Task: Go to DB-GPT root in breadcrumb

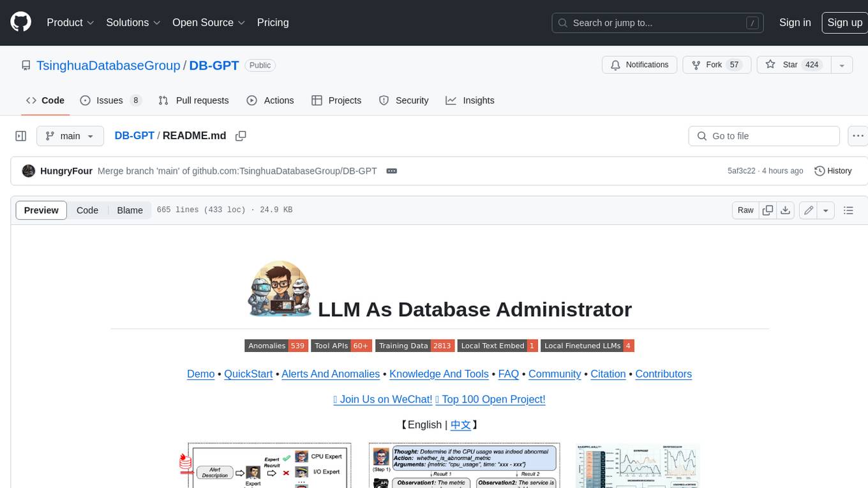Action: pyautogui.click(x=134, y=136)
